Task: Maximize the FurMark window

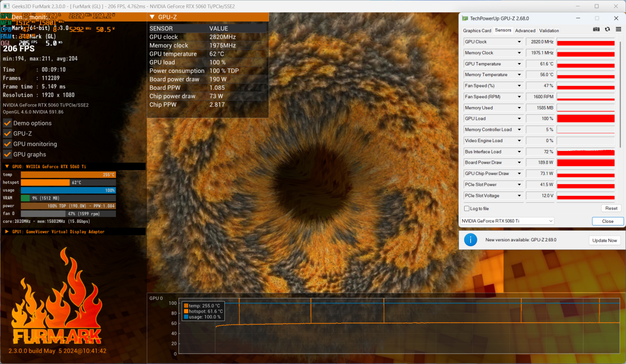Action: [596, 6]
